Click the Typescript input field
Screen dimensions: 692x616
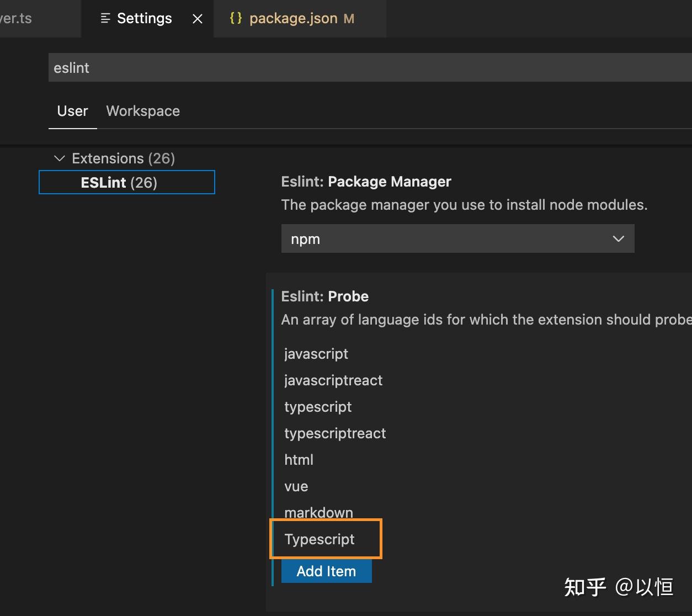pyautogui.click(x=326, y=539)
